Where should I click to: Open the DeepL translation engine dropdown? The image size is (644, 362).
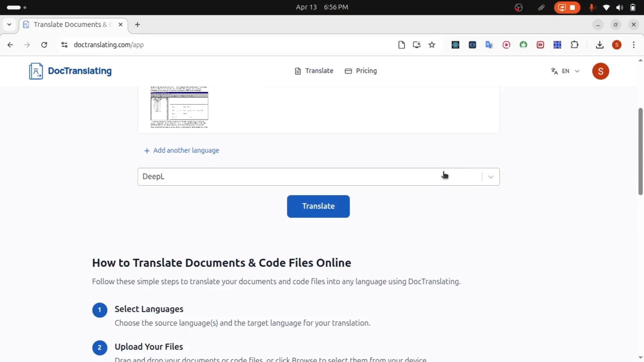[x=318, y=177]
